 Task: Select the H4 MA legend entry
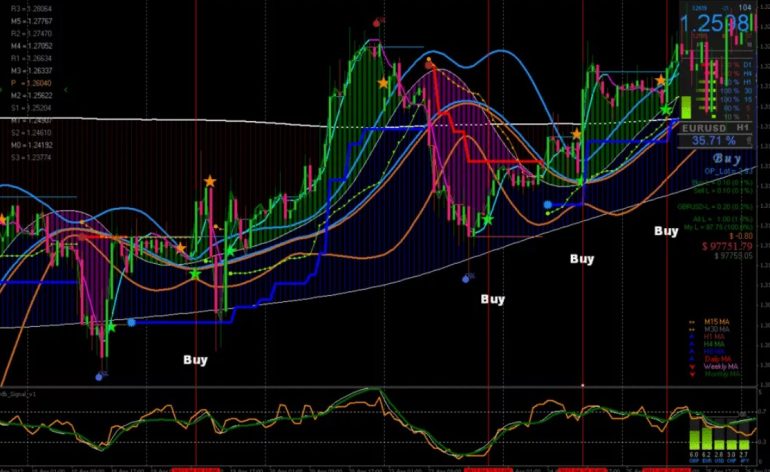[714, 344]
